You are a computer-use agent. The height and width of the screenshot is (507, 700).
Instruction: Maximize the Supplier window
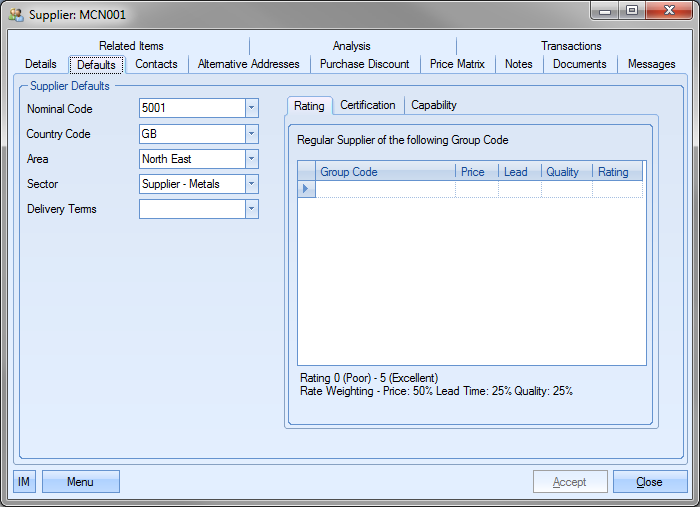pyautogui.click(x=632, y=10)
